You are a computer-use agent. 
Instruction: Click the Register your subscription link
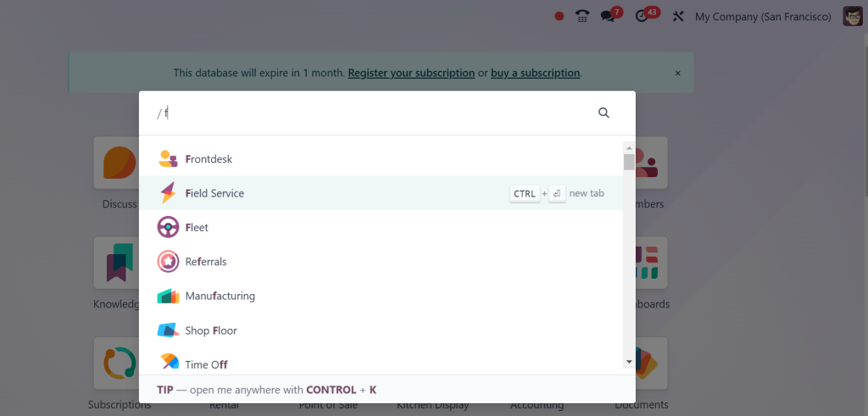click(x=411, y=73)
